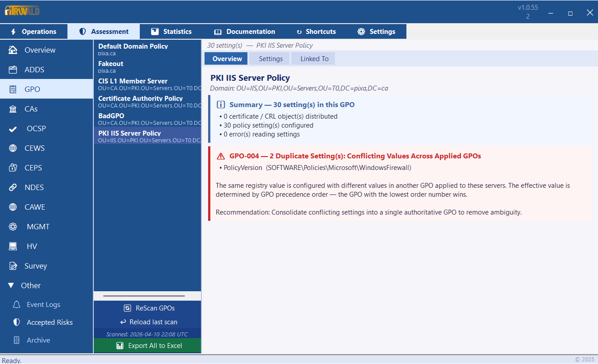Click the Reload last scan arrow icon
Image resolution: width=598 pixels, height=364 pixels.
(x=123, y=322)
